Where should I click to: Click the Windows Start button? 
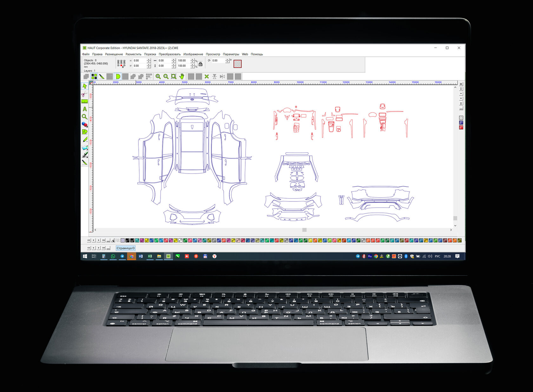(85, 256)
